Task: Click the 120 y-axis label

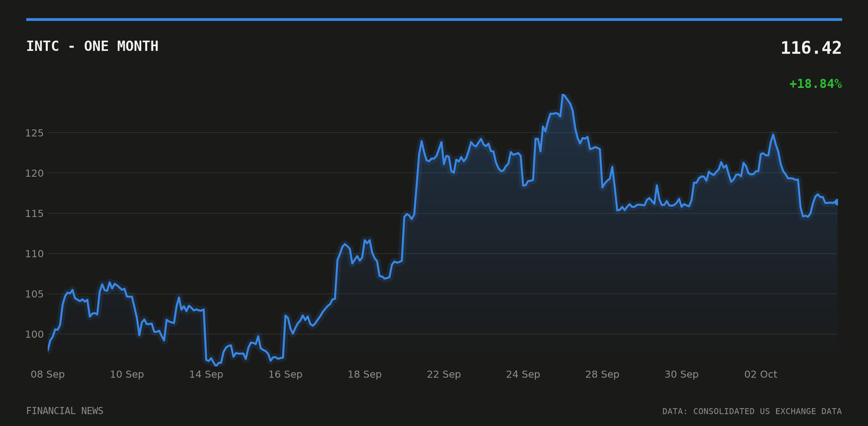Action: click(x=34, y=174)
